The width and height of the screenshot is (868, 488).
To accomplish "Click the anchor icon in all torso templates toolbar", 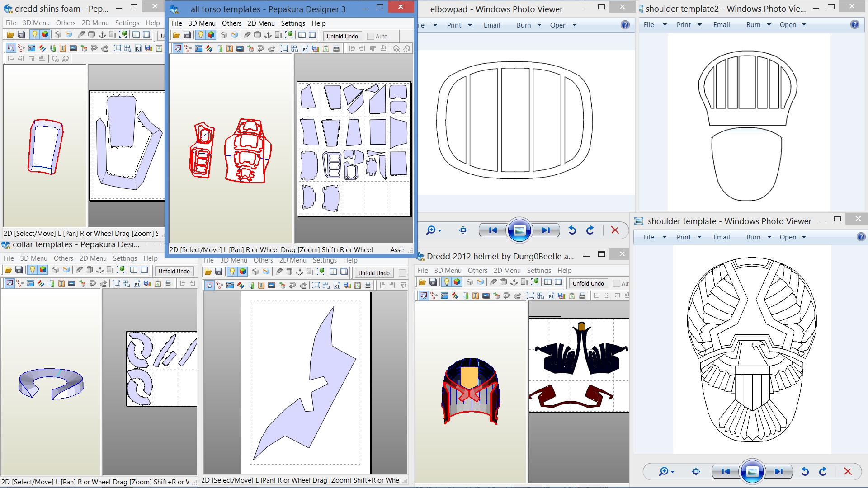I will (x=268, y=35).
